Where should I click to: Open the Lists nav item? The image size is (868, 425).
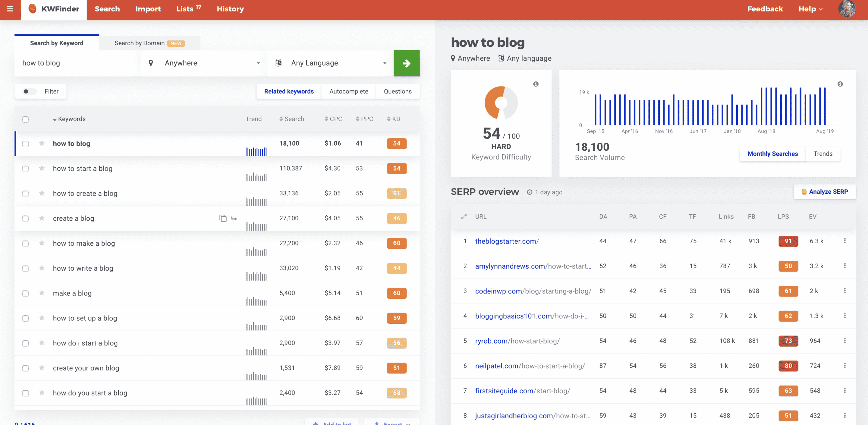pos(189,9)
